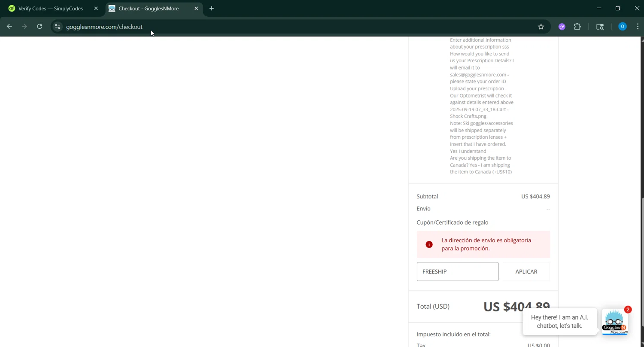The width and height of the screenshot is (644, 347).
Task: Open the side panel search icon
Action: pos(600,27)
